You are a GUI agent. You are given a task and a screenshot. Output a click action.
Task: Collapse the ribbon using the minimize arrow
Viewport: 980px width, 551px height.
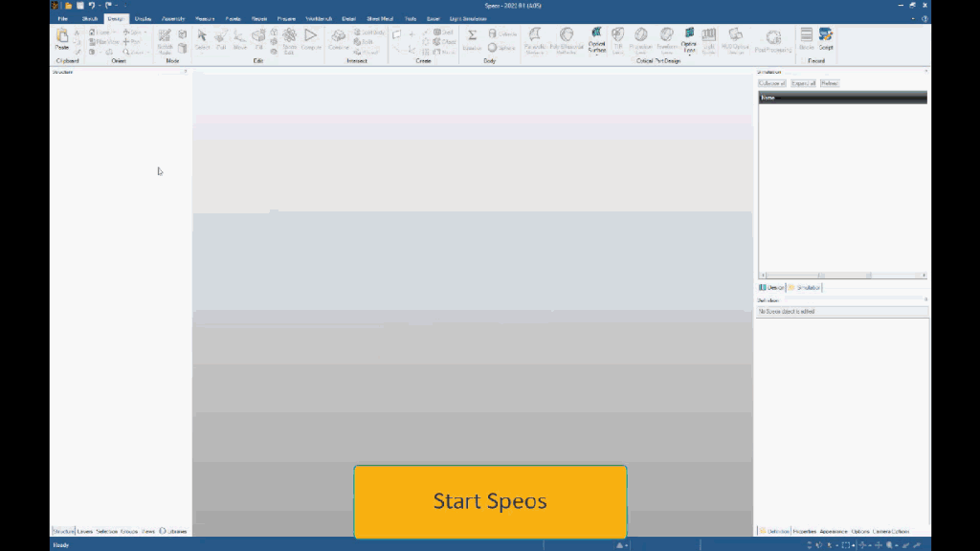(x=913, y=19)
